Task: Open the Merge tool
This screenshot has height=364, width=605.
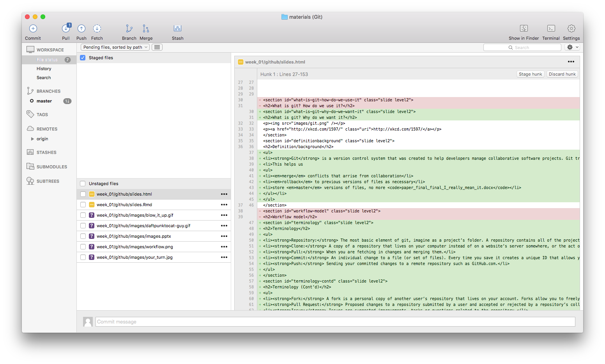Action: coord(146,29)
